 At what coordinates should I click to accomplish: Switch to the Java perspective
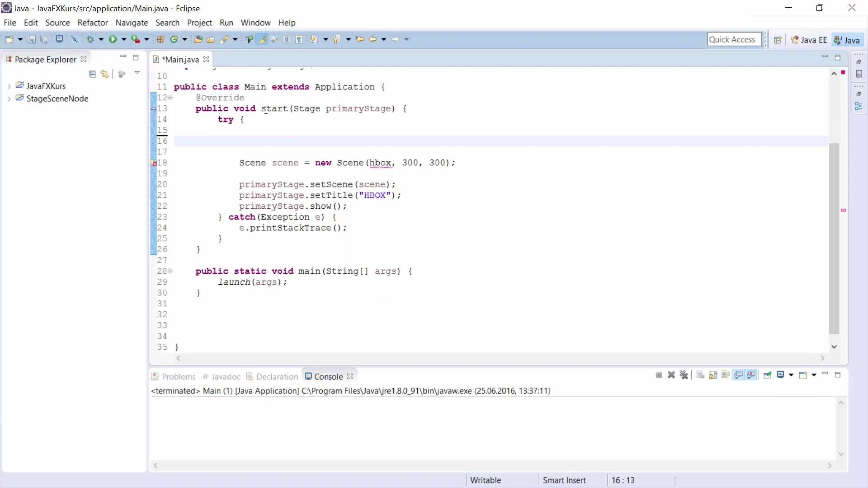click(x=847, y=40)
